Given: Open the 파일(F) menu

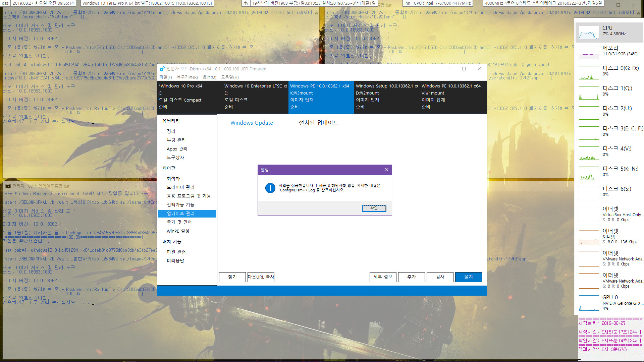Looking at the screenshot, I should click(166, 77).
